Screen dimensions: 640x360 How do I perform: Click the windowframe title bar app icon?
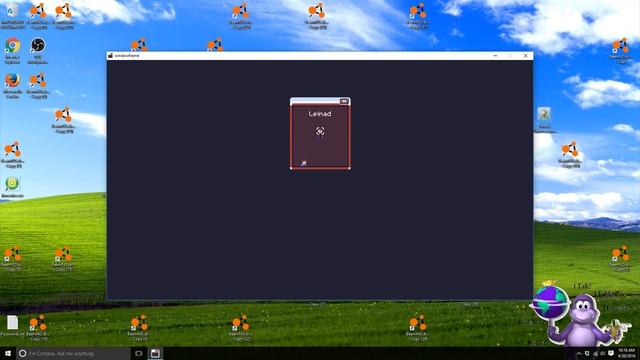click(x=110, y=56)
